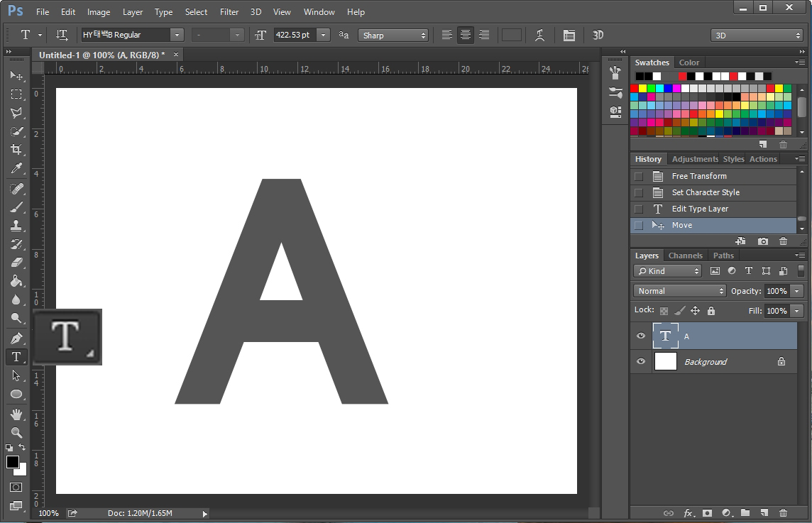
Task: Select the Rectangular Marquee tool
Action: coord(16,94)
